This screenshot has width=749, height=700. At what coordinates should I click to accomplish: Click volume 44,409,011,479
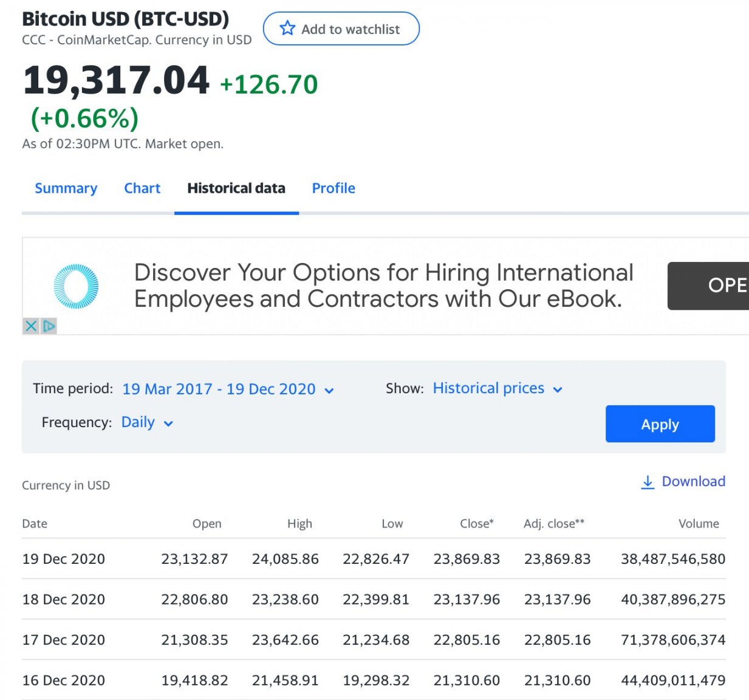click(x=673, y=681)
